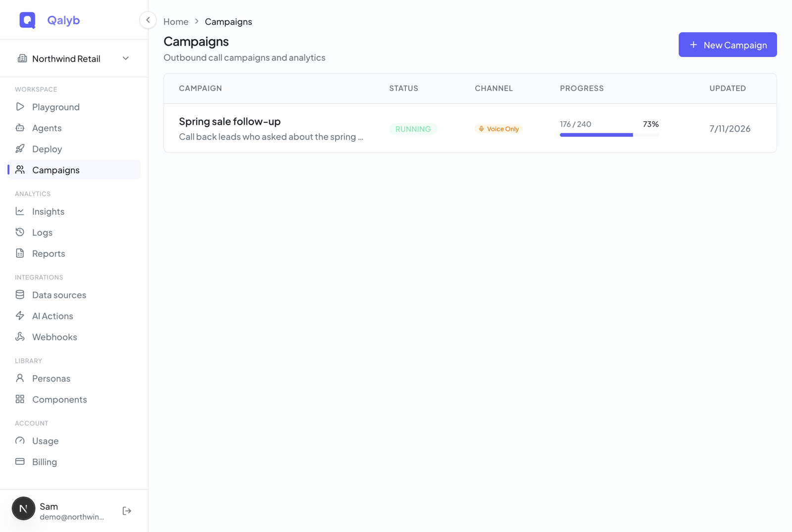Open Webhooks settings

[74, 337]
